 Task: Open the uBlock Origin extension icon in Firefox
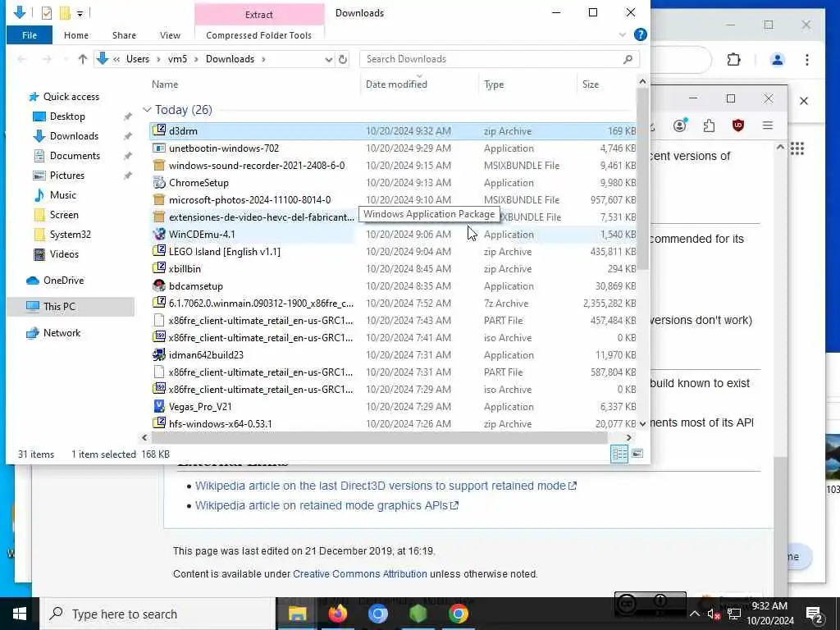coord(738,126)
